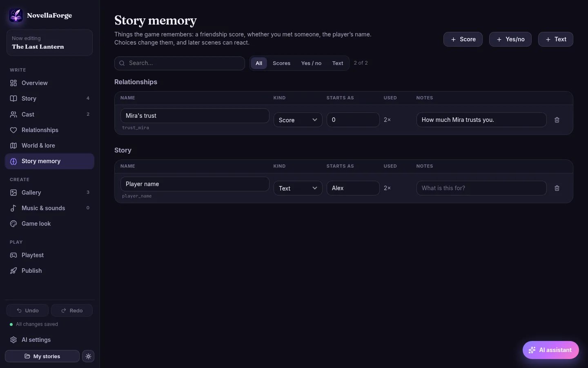Click the search magnifier icon
588x368 pixels.
[x=122, y=63]
